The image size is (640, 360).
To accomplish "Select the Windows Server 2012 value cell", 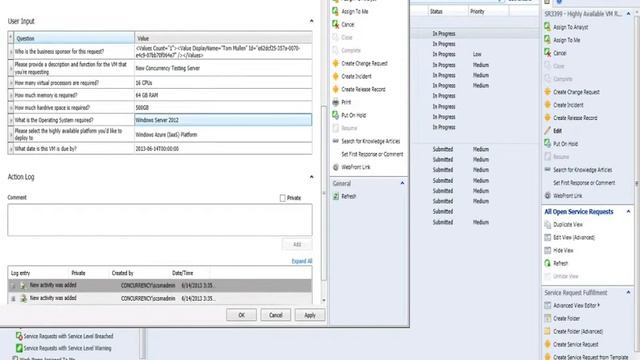I will (223, 120).
